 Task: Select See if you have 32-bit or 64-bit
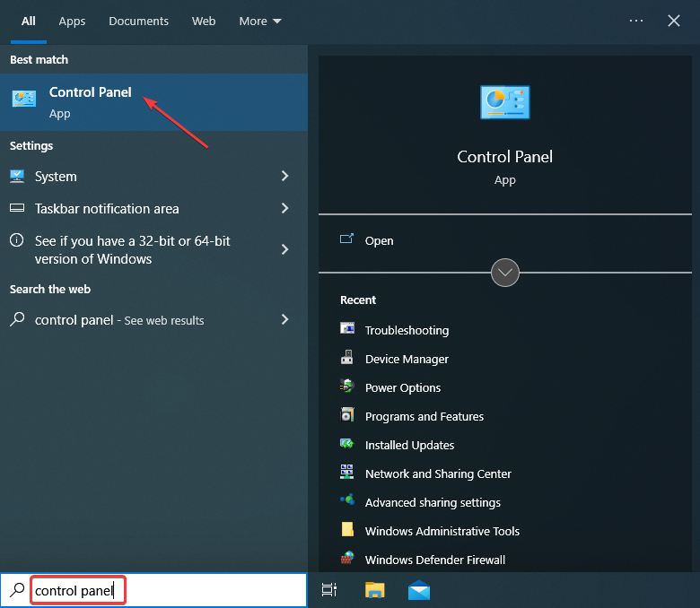[132, 250]
